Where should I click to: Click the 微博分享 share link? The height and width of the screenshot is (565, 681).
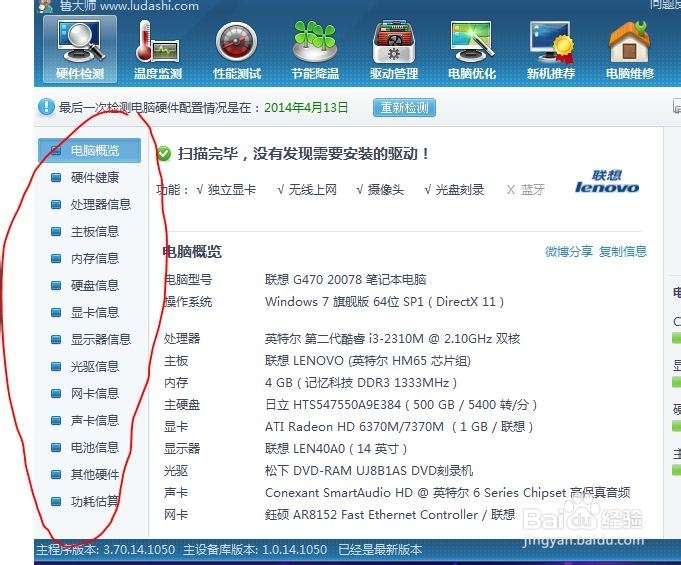click(569, 251)
